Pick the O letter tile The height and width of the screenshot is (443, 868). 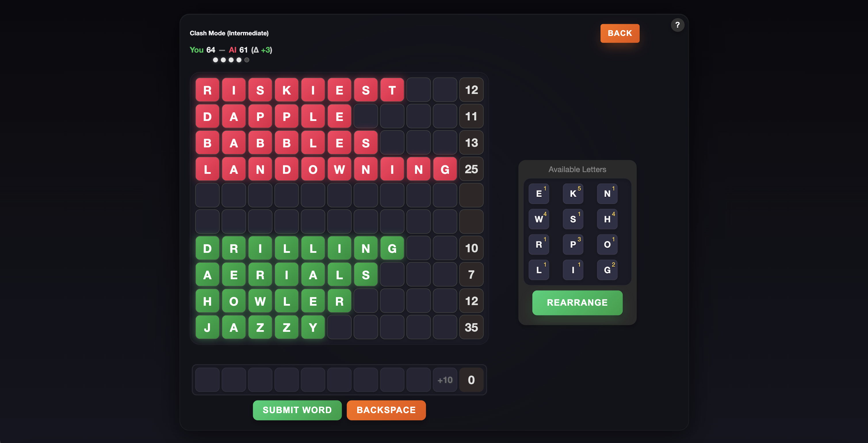(x=607, y=244)
